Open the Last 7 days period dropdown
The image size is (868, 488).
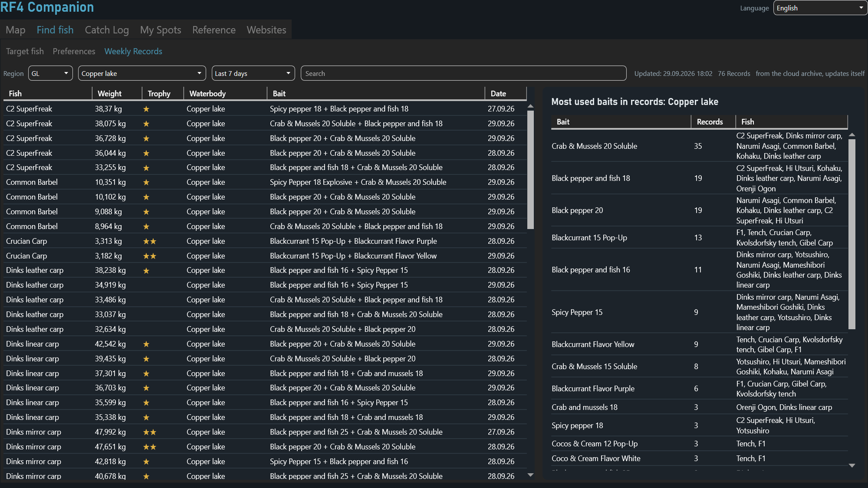[x=253, y=73]
